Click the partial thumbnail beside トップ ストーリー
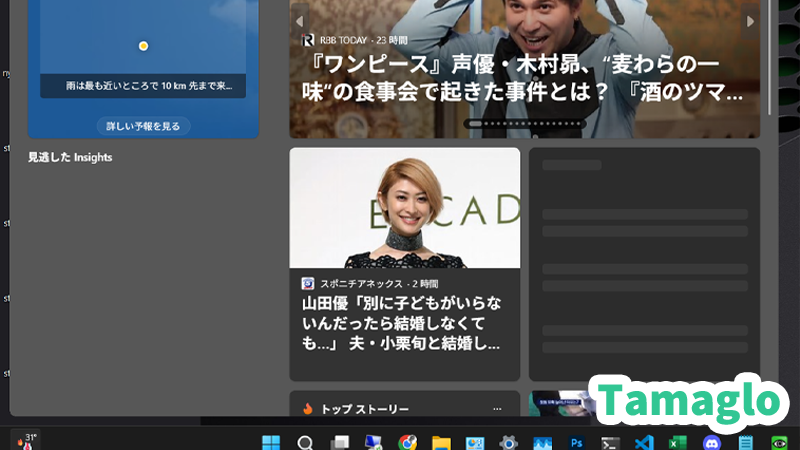800x450 pixels. (x=560, y=404)
